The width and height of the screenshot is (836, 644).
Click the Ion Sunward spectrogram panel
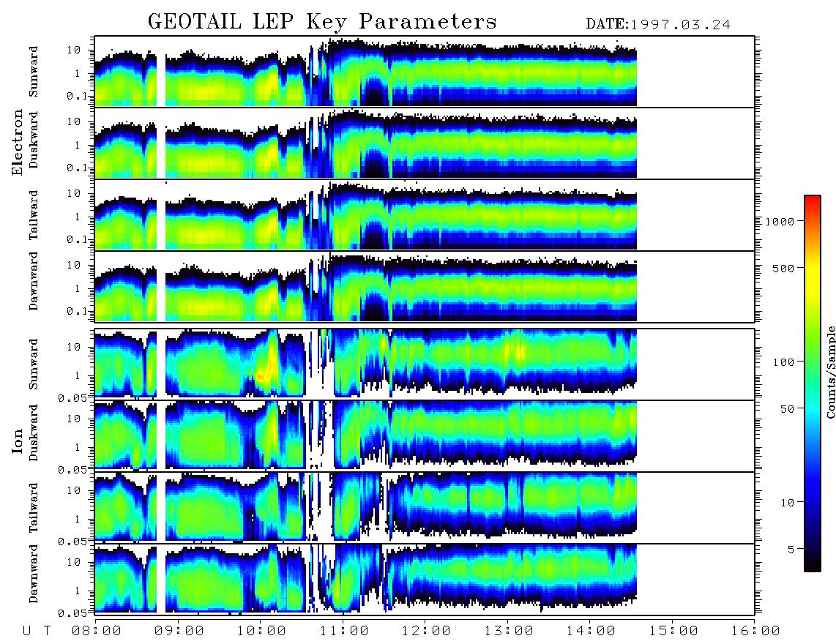coord(425,364)
